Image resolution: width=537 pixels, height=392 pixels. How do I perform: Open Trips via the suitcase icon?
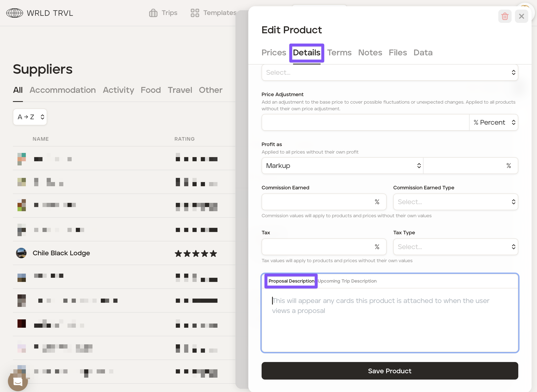153,13
